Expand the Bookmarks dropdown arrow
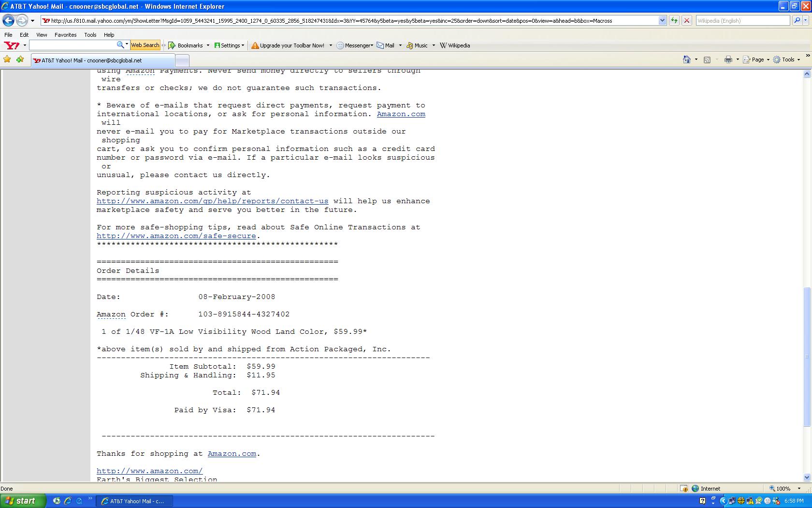 coord(208,45)
